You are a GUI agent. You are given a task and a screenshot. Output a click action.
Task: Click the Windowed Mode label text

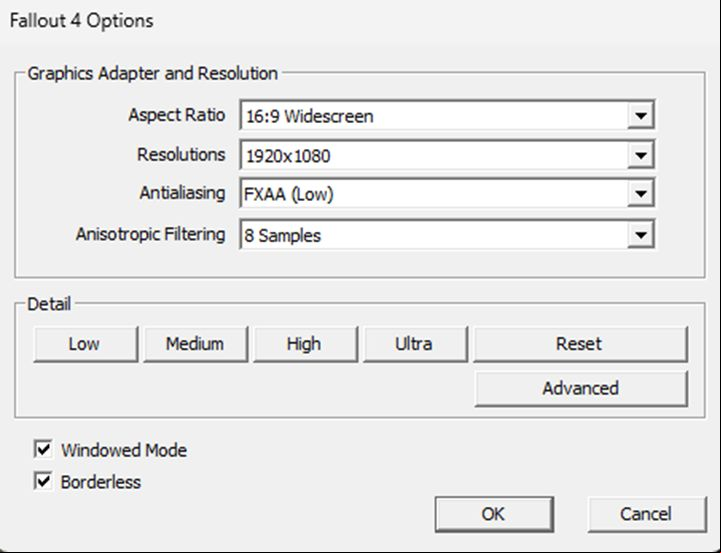click(124, 450)
